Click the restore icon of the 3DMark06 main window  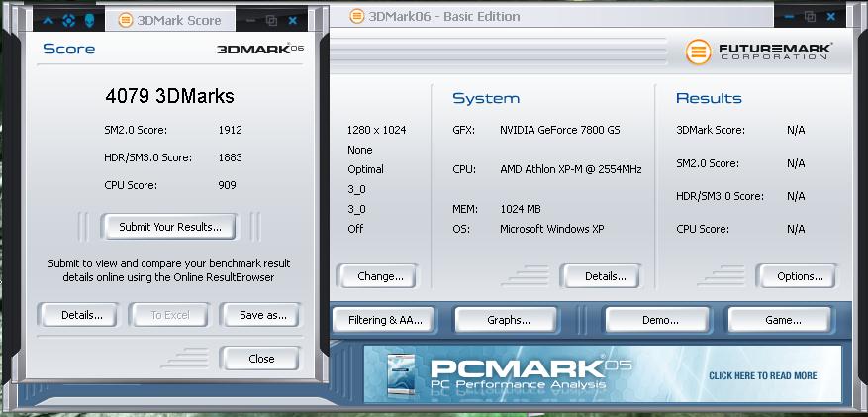(x=810, y=17)
